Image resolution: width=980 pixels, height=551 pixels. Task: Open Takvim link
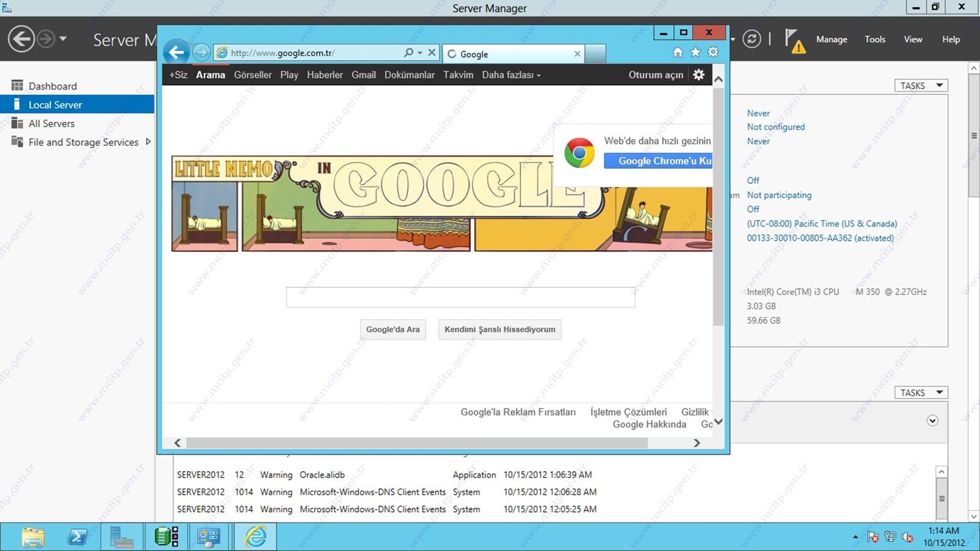click(458, 75)
